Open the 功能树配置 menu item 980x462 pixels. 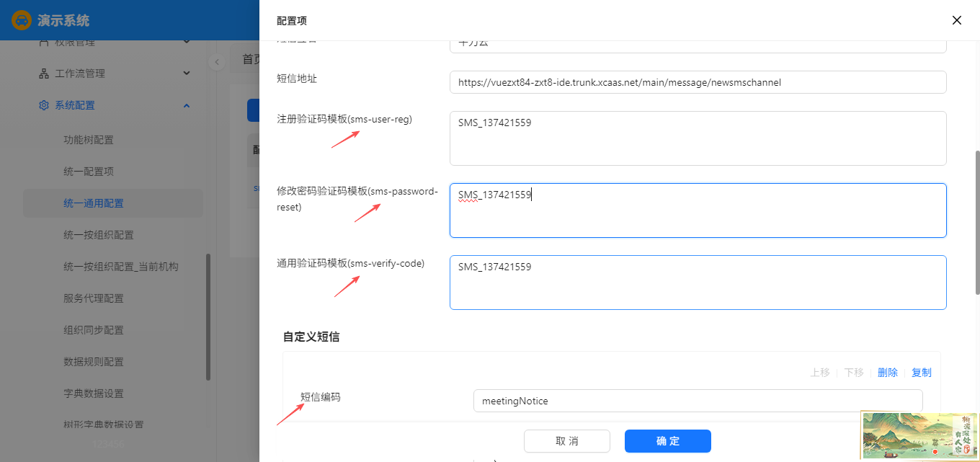[89, 140]
